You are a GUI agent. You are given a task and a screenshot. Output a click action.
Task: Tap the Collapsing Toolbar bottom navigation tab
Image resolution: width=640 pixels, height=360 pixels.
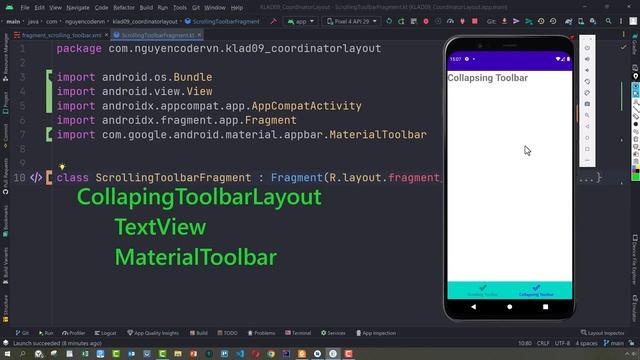[x=536, y=290]
